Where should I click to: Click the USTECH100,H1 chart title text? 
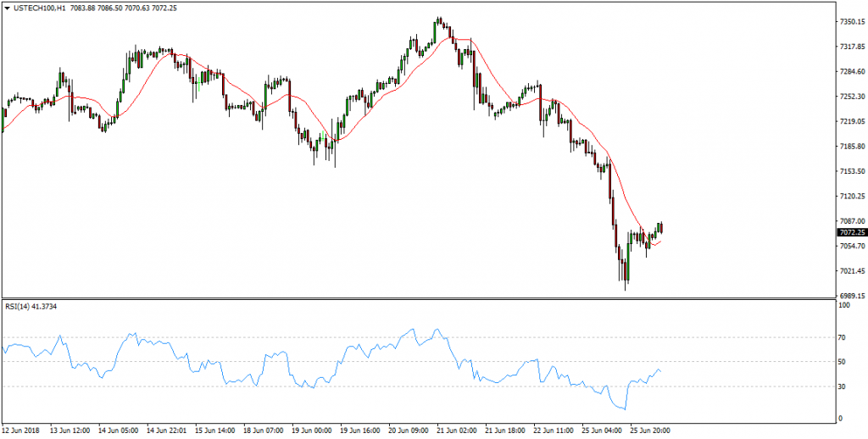coord(41,8)
